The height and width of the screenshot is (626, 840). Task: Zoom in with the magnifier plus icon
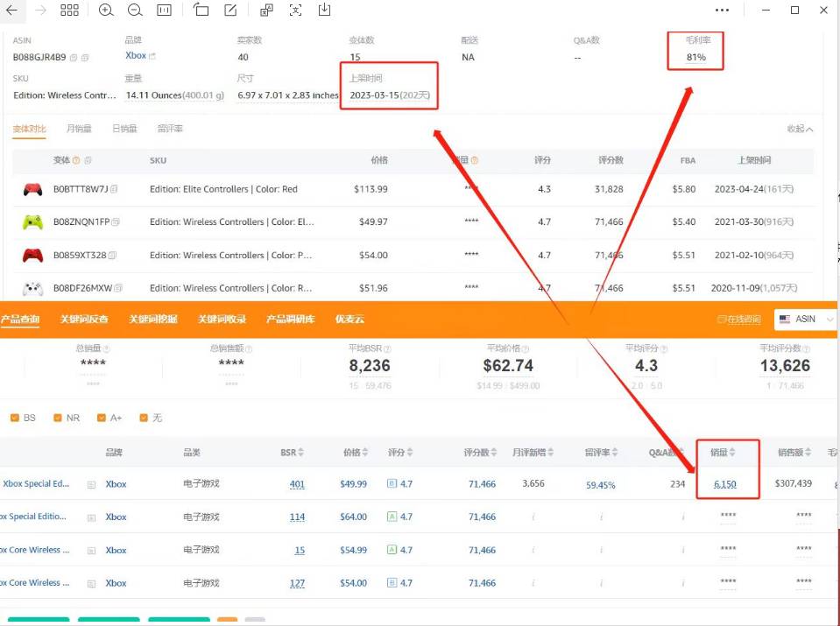tap(106, 11)
